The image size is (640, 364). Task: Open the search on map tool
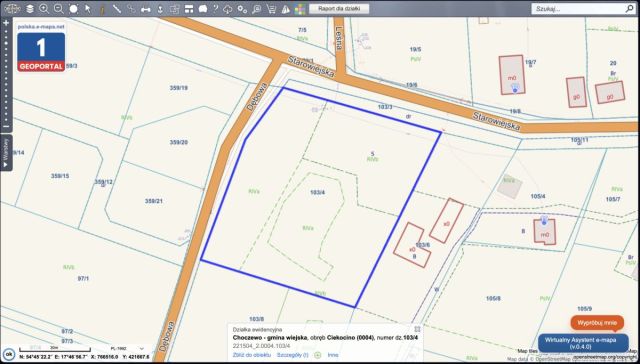point(257,9)
